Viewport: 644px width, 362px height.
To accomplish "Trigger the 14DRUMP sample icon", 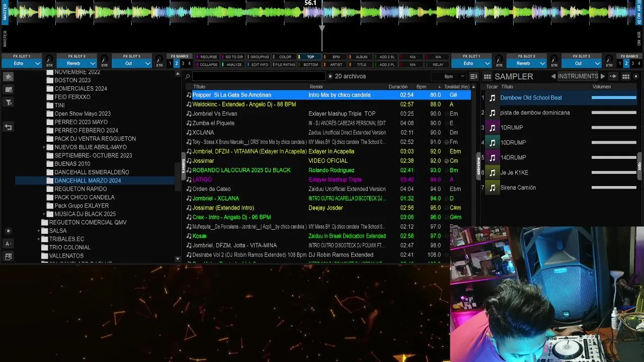I will pyautogui.click(x=493, y=158).
